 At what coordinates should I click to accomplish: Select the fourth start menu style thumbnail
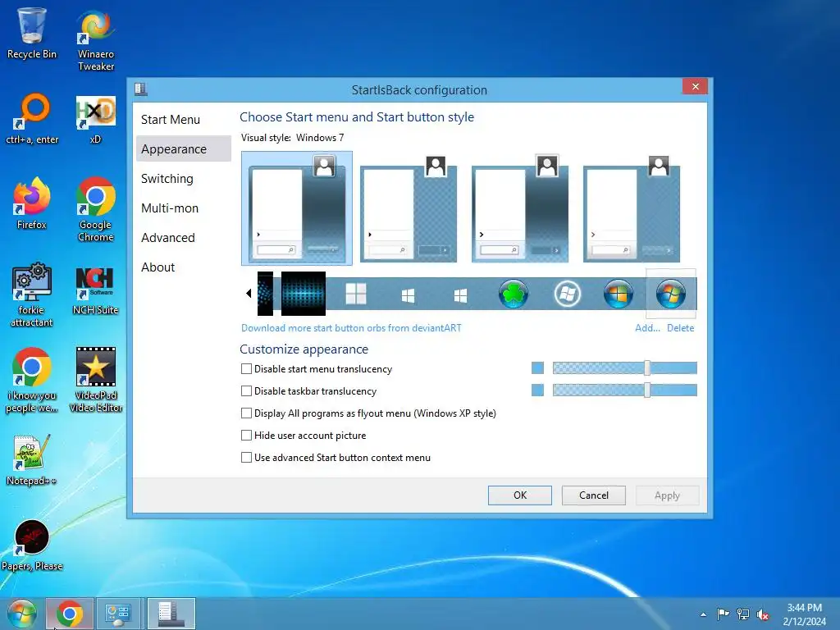tap(632, 209)
